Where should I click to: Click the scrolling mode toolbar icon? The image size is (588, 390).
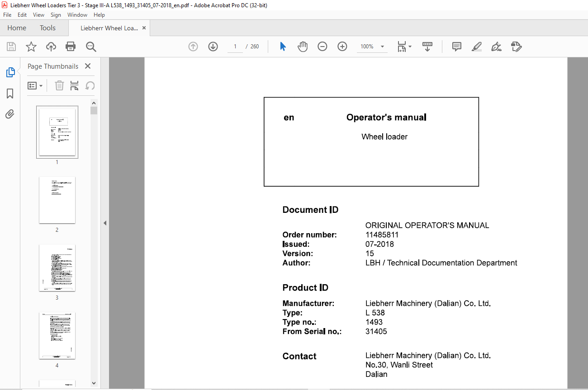427,47
